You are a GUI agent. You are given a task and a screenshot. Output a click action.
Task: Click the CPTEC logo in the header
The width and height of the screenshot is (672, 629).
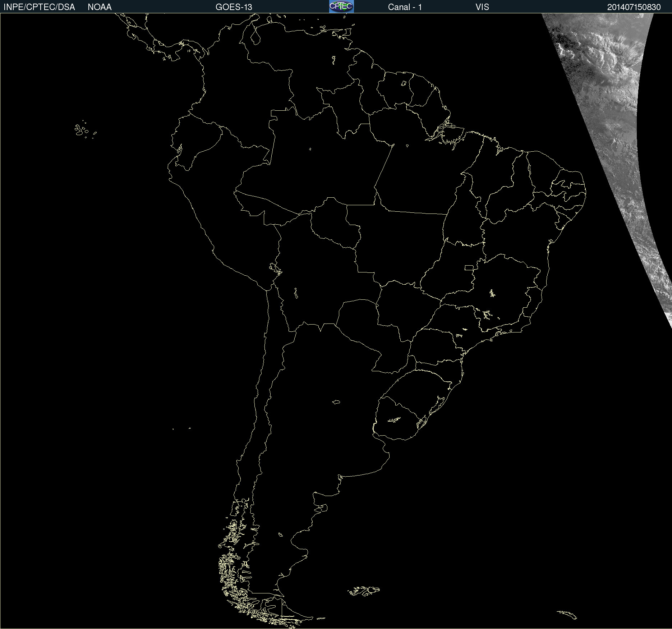(341, 6)
